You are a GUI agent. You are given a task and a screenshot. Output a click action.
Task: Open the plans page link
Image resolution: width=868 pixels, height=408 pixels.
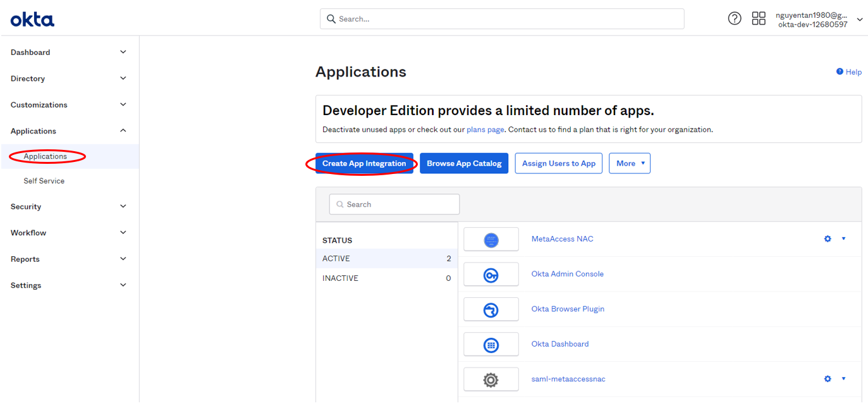tap(486, 130)
